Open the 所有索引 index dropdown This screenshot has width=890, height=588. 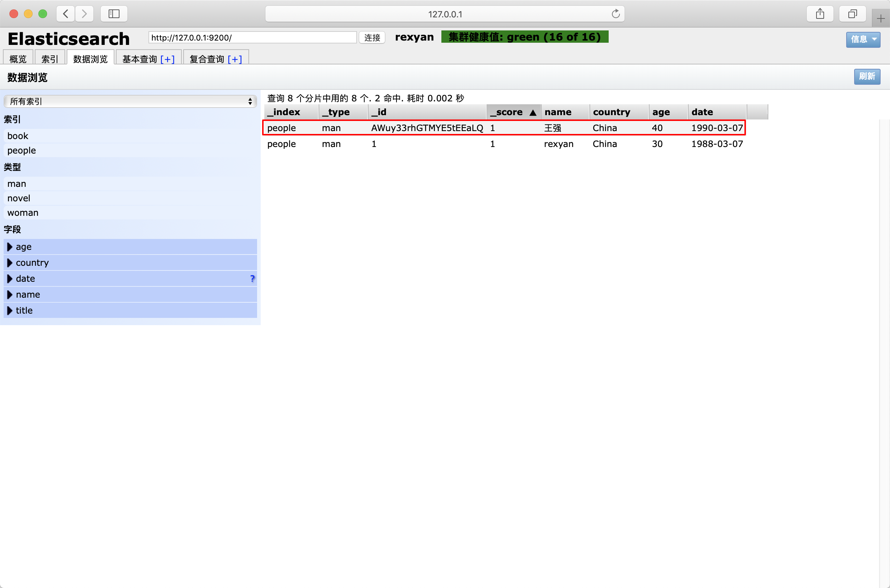[130, 101]
